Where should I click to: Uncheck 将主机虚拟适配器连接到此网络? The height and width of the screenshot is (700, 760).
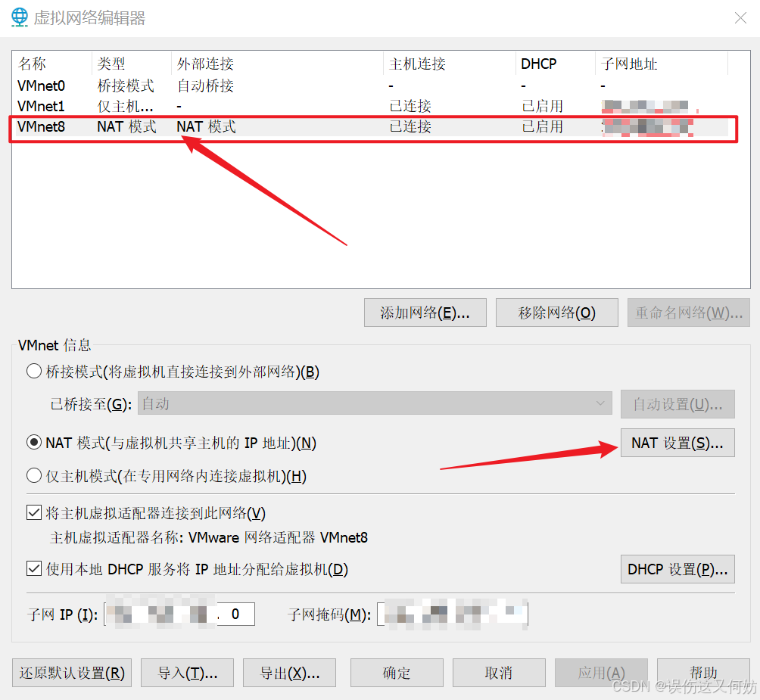tap(33, 512)
